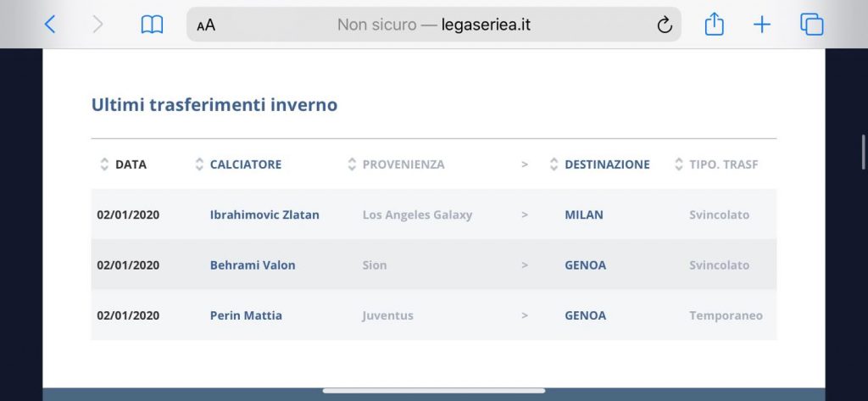868x401 pixels.
Task: Tap the legaseriea.it address bar
Action: 433,25
